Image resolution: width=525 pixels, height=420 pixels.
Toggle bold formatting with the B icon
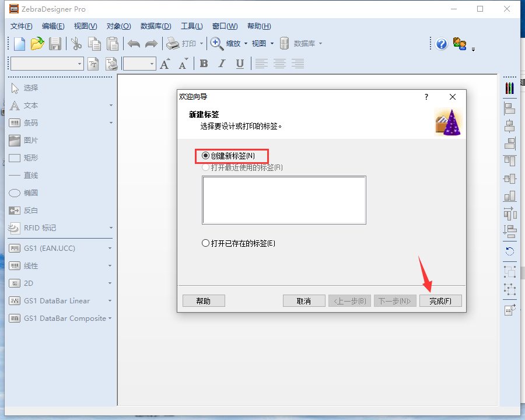tap(204, 64)
